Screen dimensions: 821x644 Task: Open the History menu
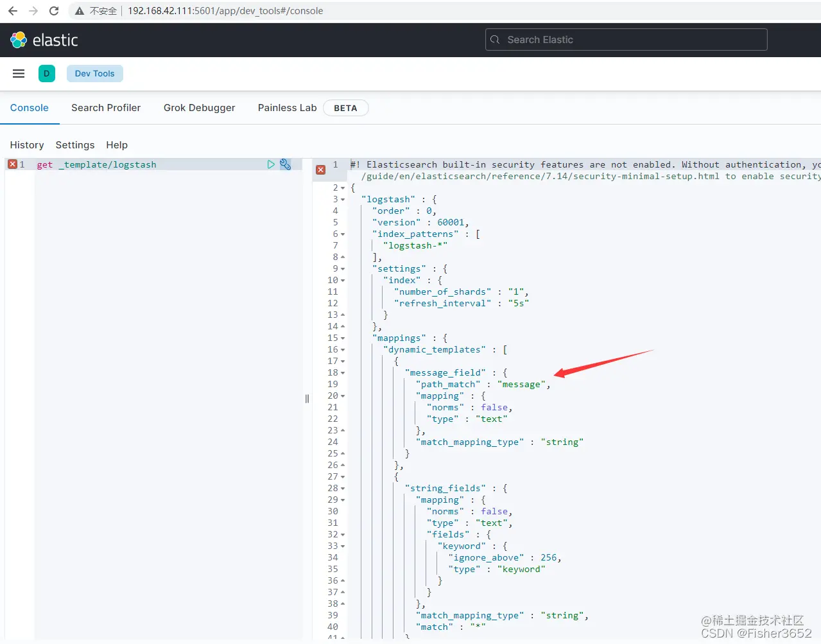[27, 145]
